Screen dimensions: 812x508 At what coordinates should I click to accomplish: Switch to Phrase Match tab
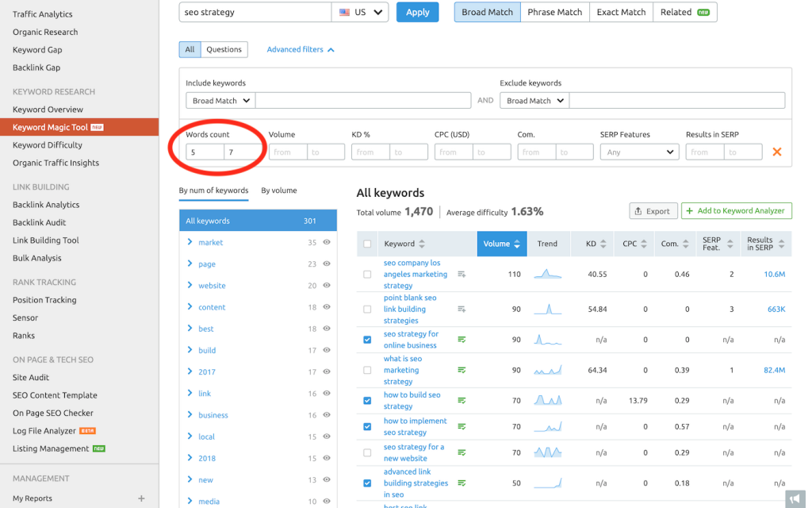[554, 12]
